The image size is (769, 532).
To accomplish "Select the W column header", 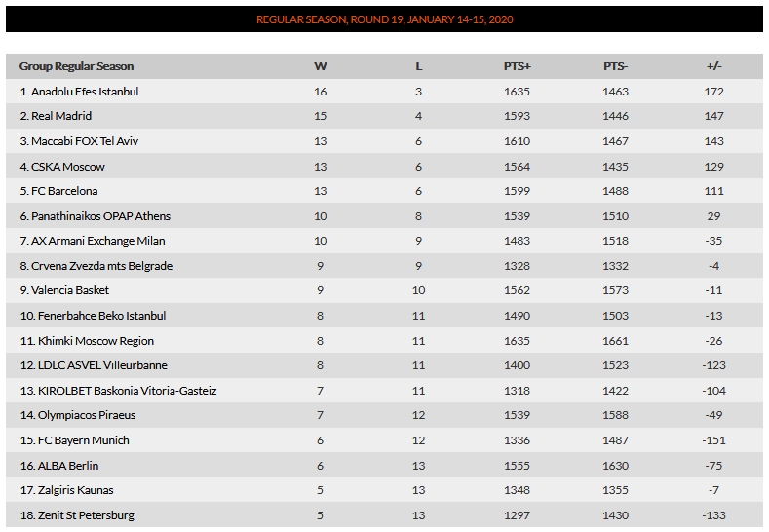I will pyautogui.click(x=321, y=66).
